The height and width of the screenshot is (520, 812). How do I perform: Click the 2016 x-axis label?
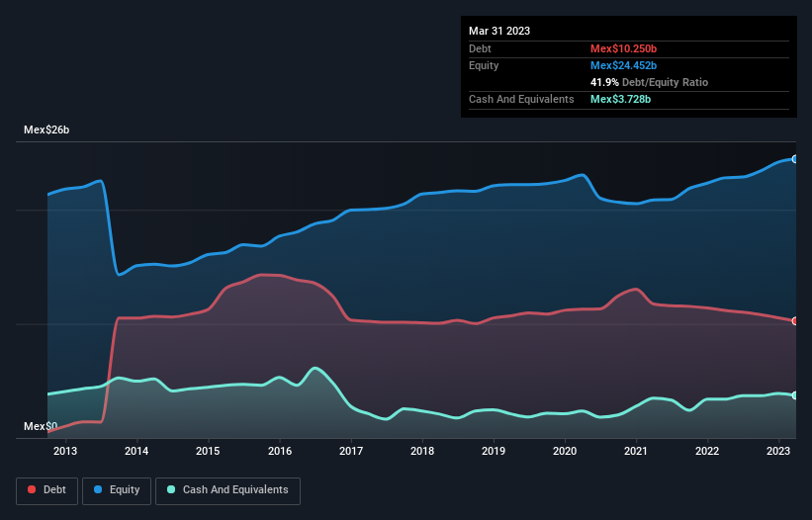coord(280,451)
